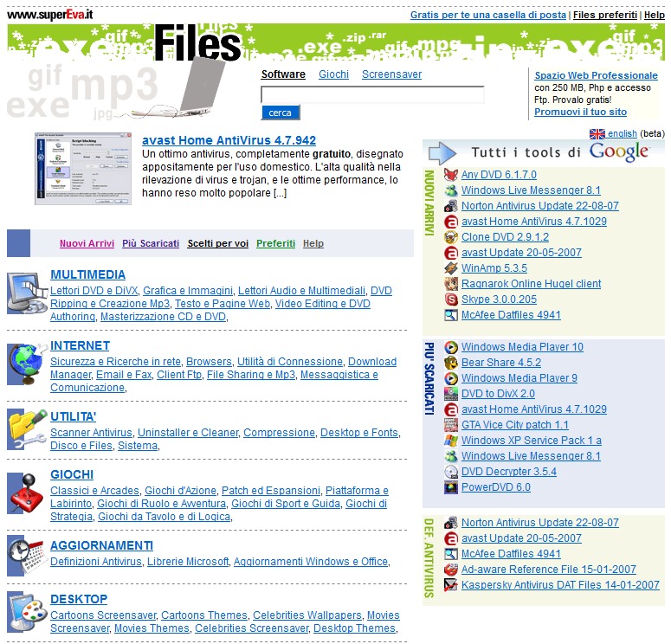Open the UTILITA' category heading
Viewport: 671px width, 644px height.
click(74, 416)
